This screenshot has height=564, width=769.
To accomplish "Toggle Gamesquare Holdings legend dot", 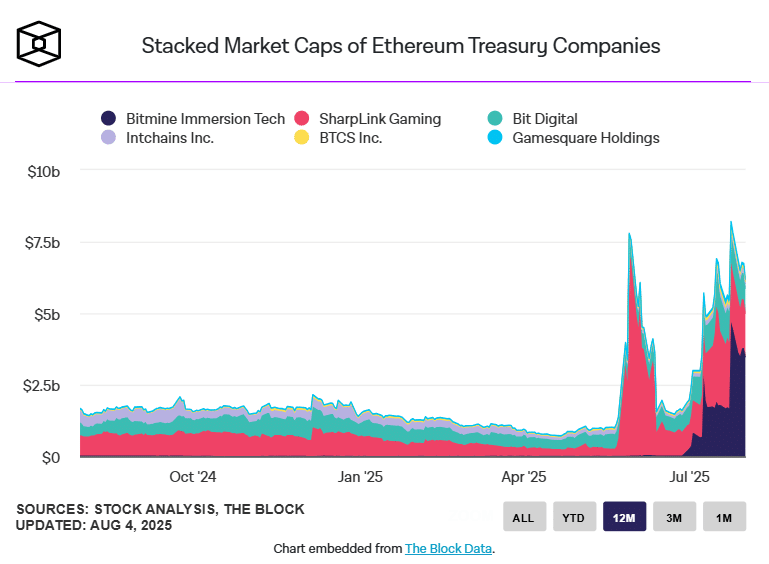I will click(x=495, y=138).
